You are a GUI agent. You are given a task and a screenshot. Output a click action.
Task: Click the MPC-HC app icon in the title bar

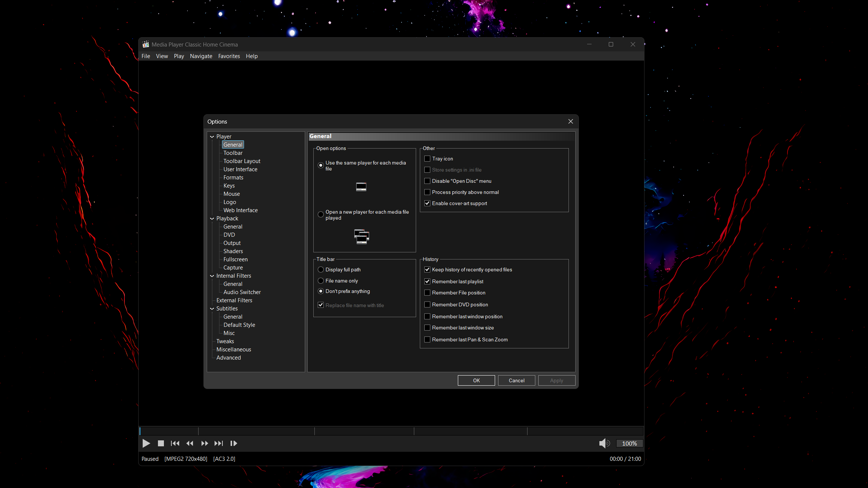pos(146,44)
